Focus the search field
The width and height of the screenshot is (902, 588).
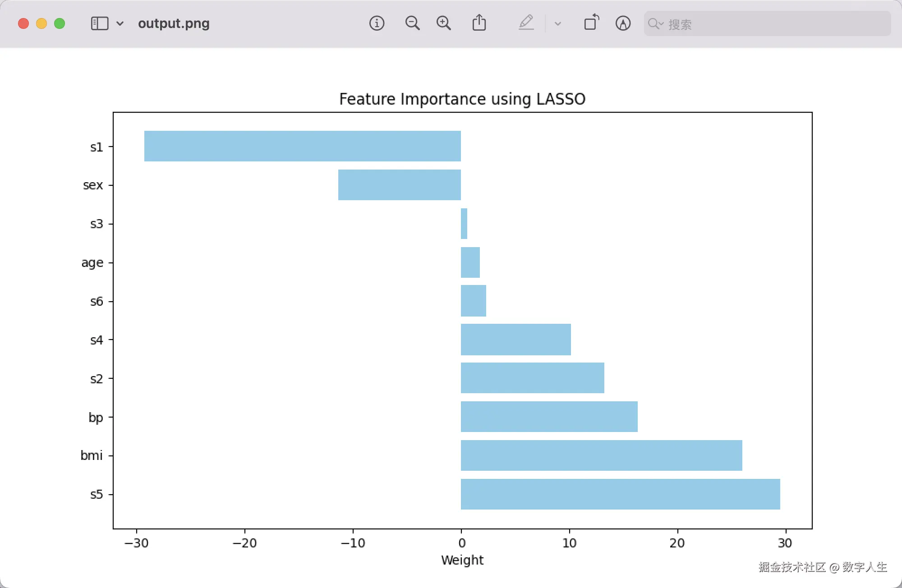coord(767,23)
